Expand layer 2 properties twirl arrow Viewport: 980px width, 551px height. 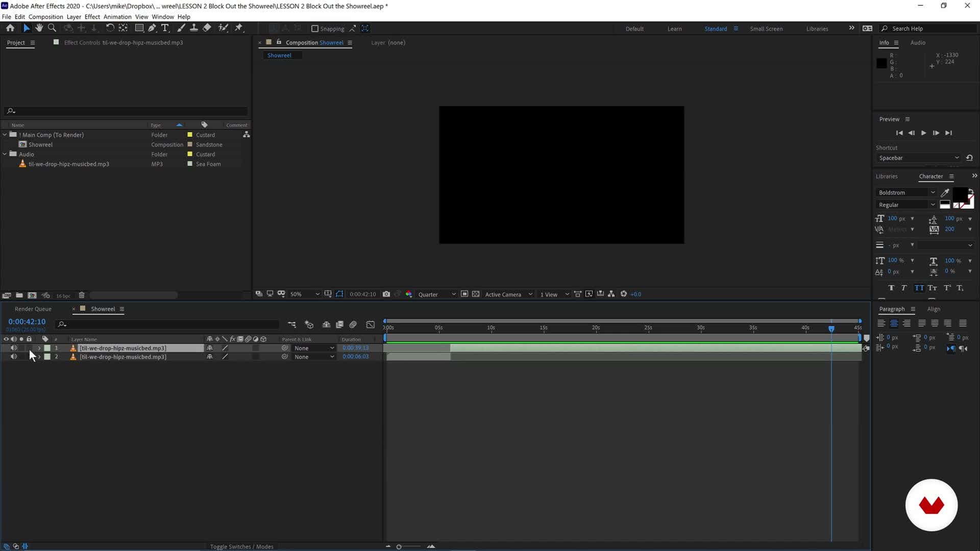[39, 357]
